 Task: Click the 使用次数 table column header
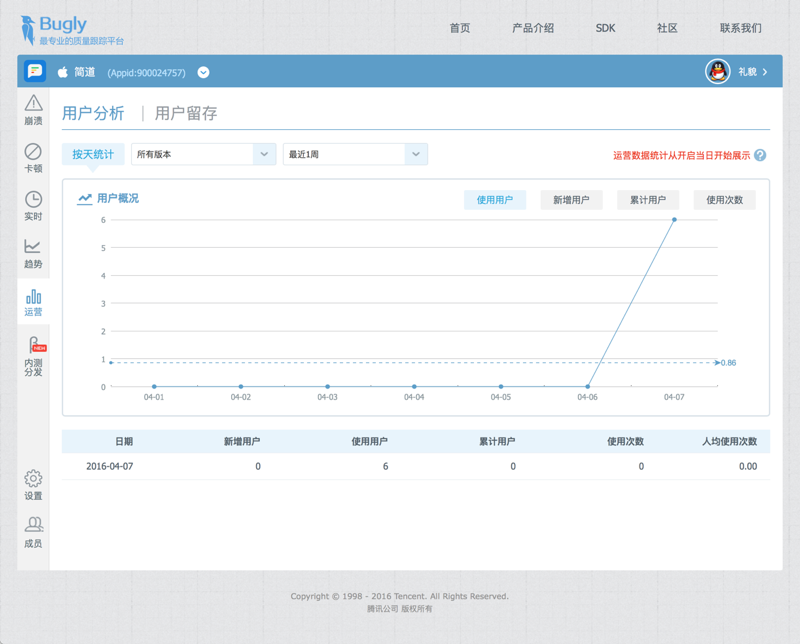pyautogui.click(x=625, y=441)
